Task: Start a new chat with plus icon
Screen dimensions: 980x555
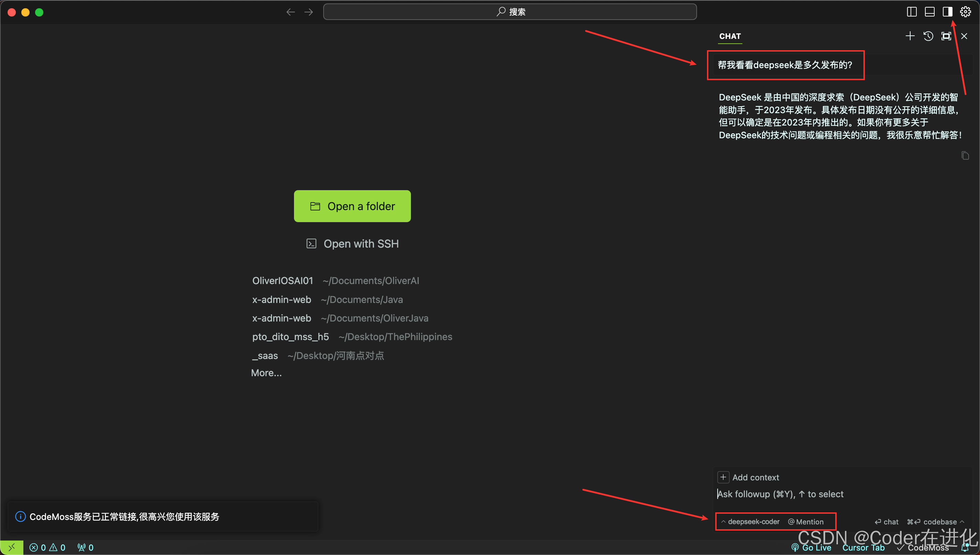Action: click(910, 36)
